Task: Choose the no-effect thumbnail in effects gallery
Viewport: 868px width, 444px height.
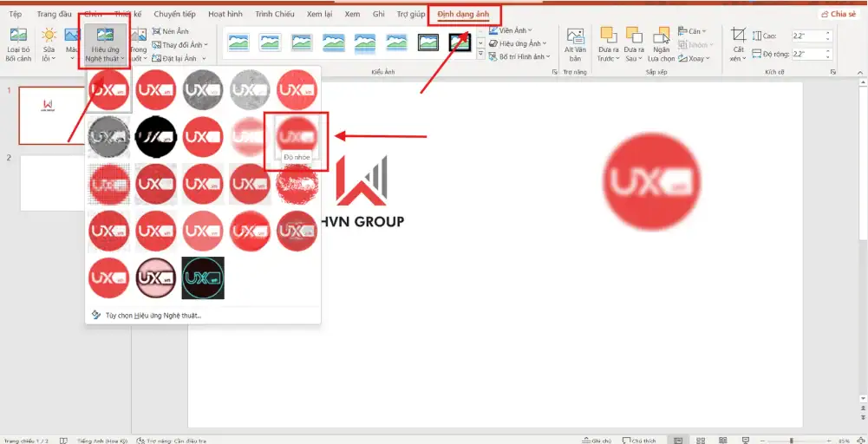Action: (x=109, y=89)
